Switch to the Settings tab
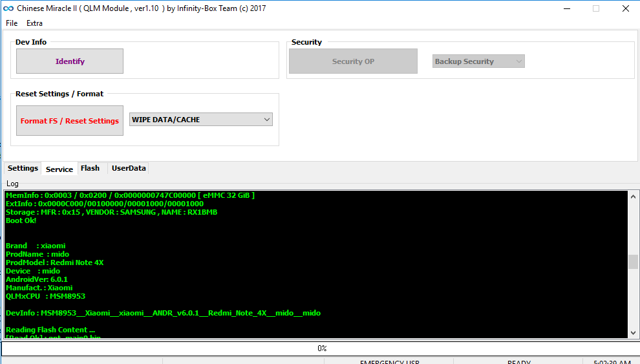 point(23,168)
